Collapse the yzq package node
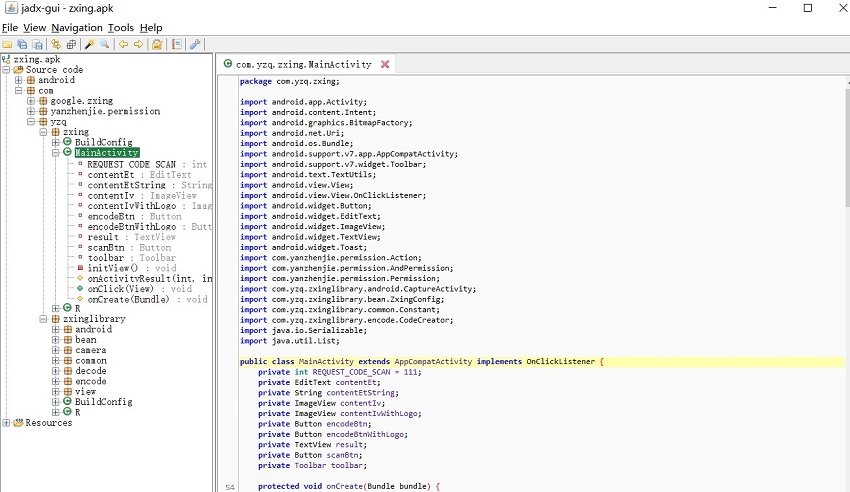This screenshot has height=492, width=850. 31,121
